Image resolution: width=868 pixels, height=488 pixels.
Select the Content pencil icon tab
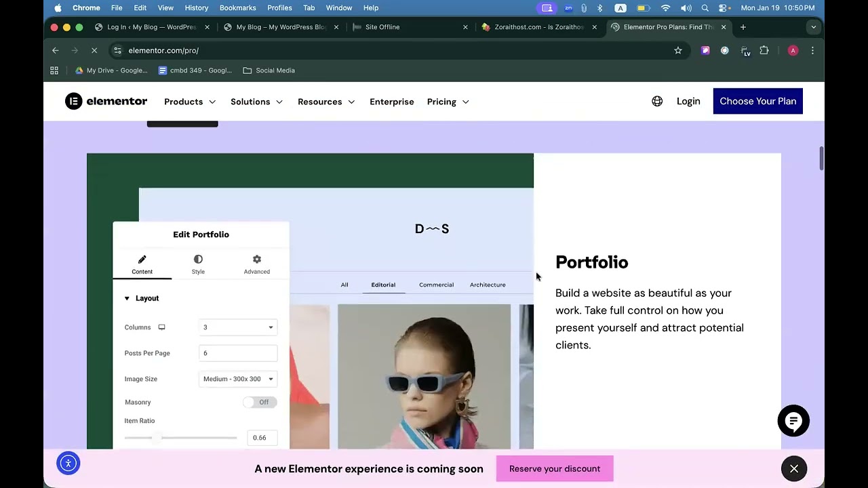click(x=142, y=264)
